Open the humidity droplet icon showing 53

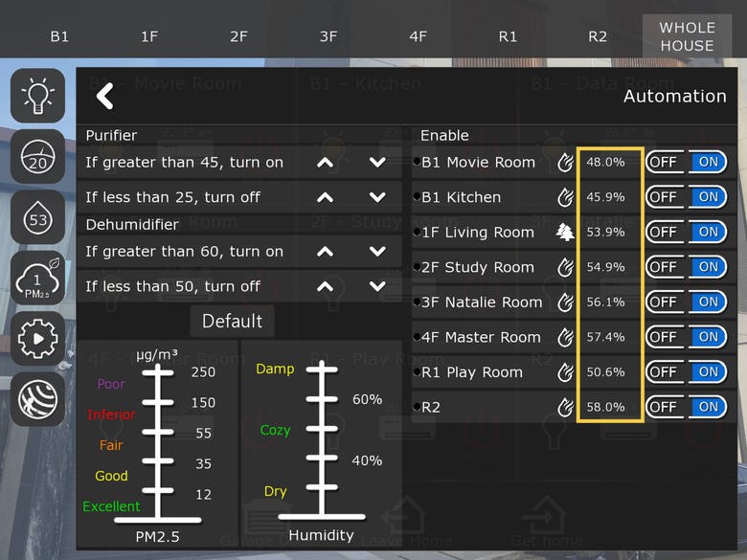pos(37,217)
